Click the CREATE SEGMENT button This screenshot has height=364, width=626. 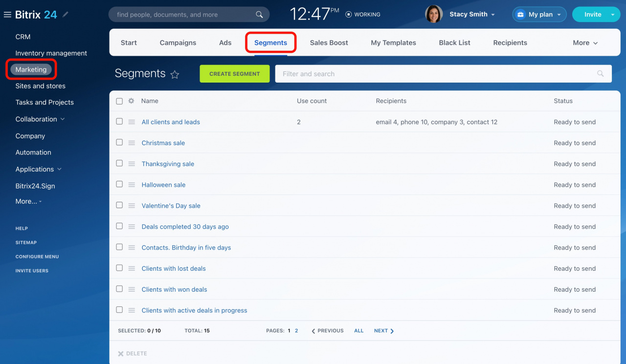pos(235,74)
